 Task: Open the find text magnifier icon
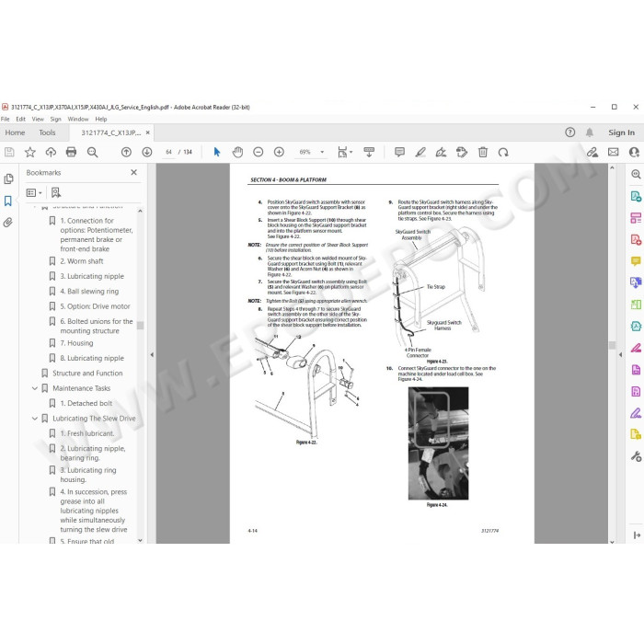click(x=92, y=153)
